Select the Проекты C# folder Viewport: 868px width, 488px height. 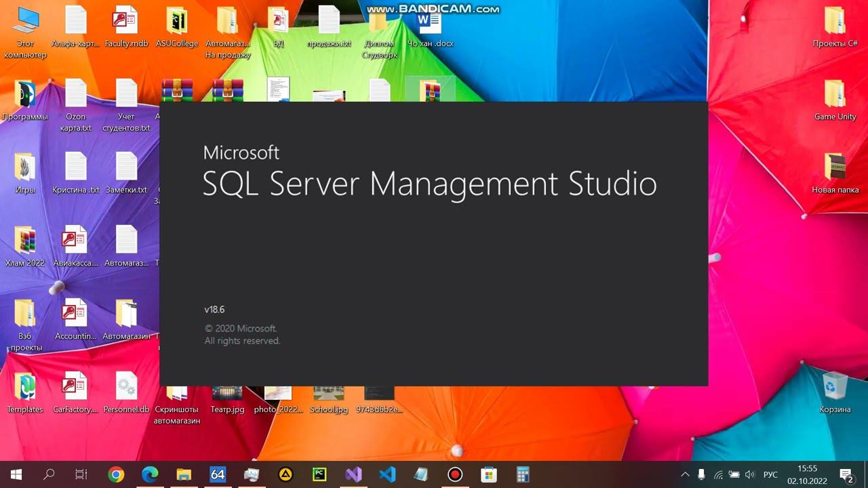pos(835,27)
